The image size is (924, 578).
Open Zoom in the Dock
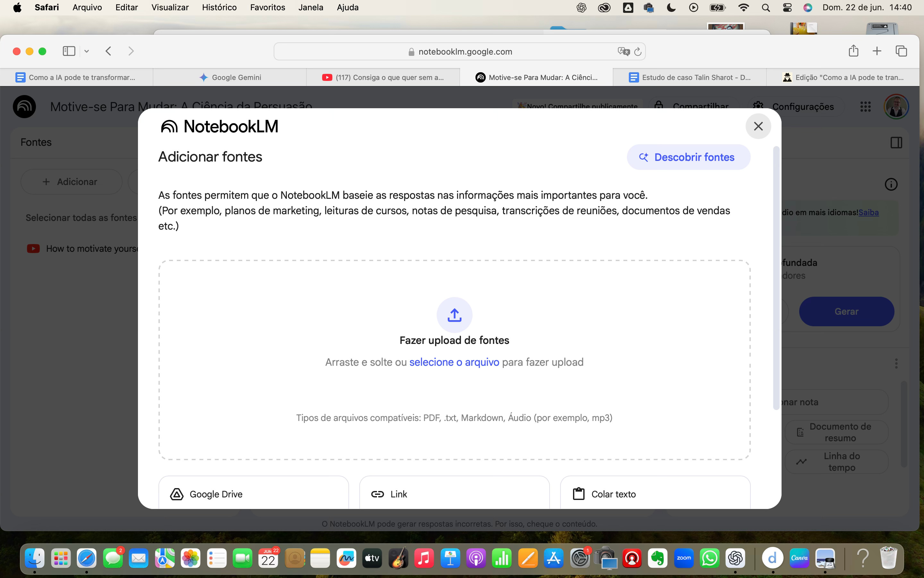683,558
